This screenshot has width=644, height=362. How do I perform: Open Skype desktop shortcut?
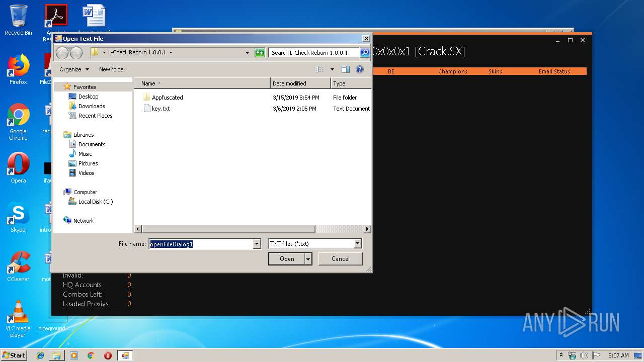coord(18,217)
